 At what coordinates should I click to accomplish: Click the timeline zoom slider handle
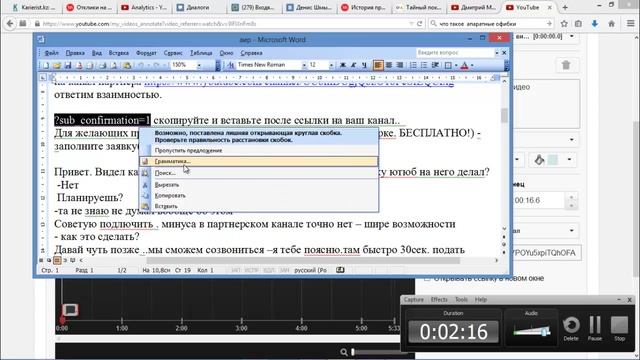click(x=353, y=352)
